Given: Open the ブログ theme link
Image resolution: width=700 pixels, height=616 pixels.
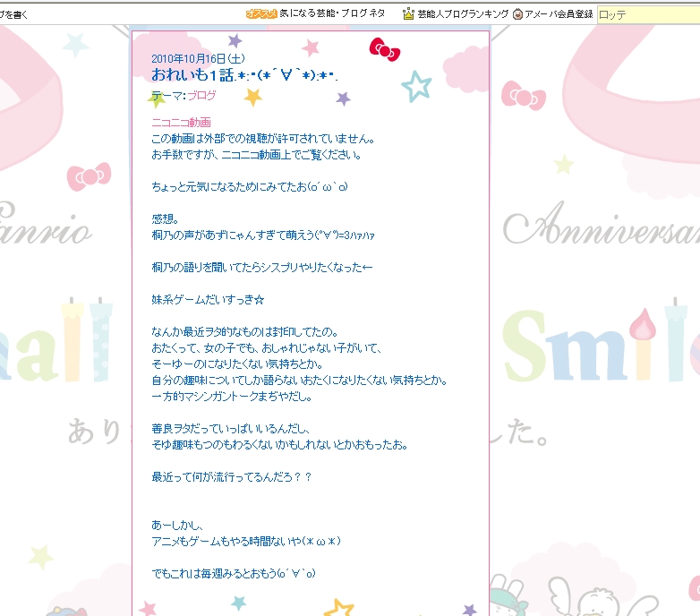Looking at the screenshot, I should 201,96.
